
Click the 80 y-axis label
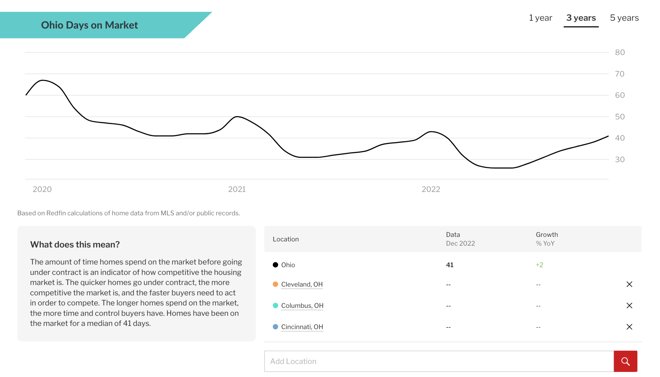(620, 52)
